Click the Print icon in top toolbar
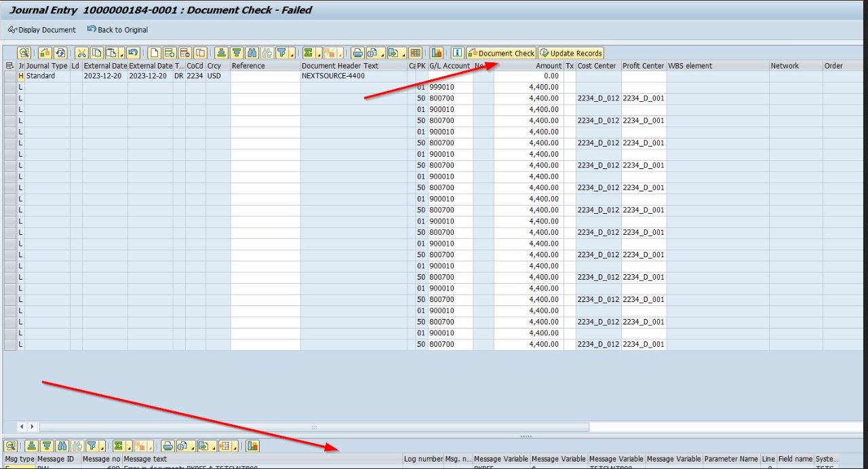The image size is (868, 469). click(357, 53)
